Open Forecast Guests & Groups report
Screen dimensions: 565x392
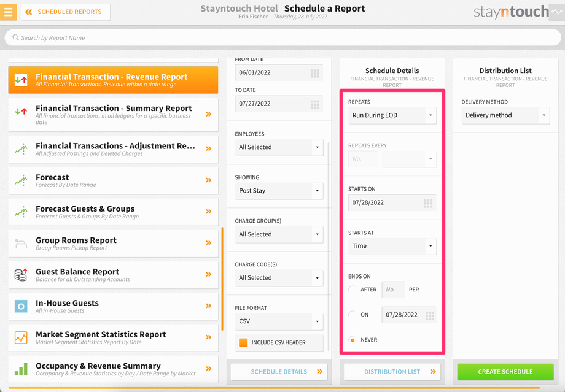(x=113, y=212)
